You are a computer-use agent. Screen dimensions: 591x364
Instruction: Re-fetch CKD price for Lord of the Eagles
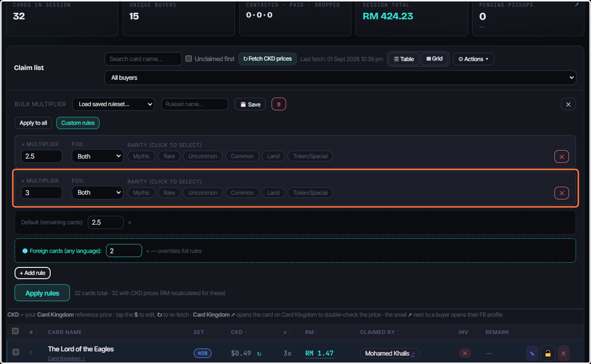pyautogui.click(x=259, y=354)
